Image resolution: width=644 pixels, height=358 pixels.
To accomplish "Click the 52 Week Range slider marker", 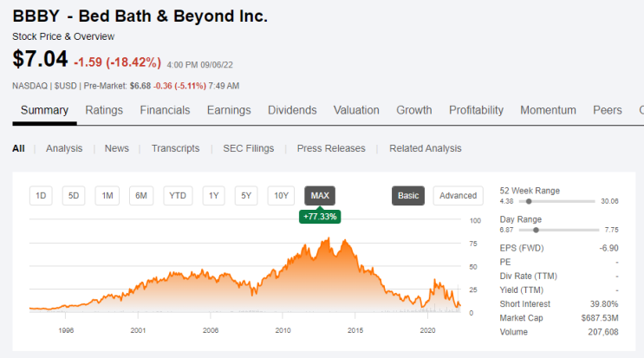I will pos(529,202).
